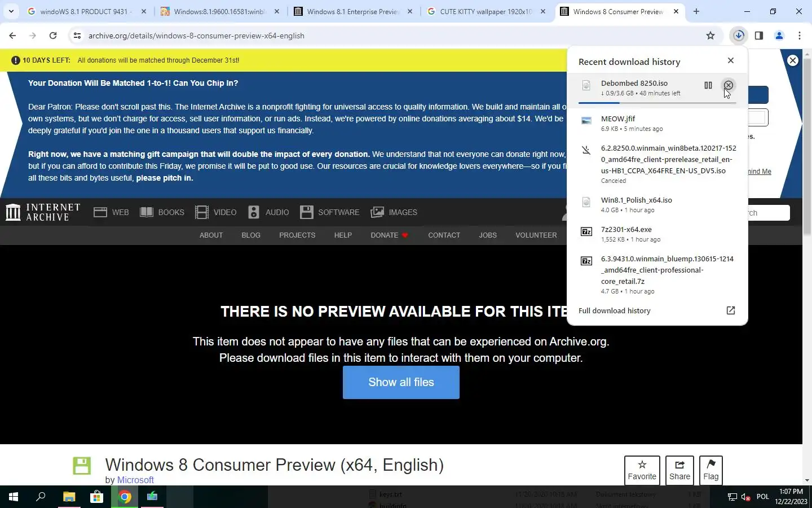Select canceled 6.2.8250.0 winmain_win8beta entry
This screenshot has width=812, height=508.
[x=657, y=164]
